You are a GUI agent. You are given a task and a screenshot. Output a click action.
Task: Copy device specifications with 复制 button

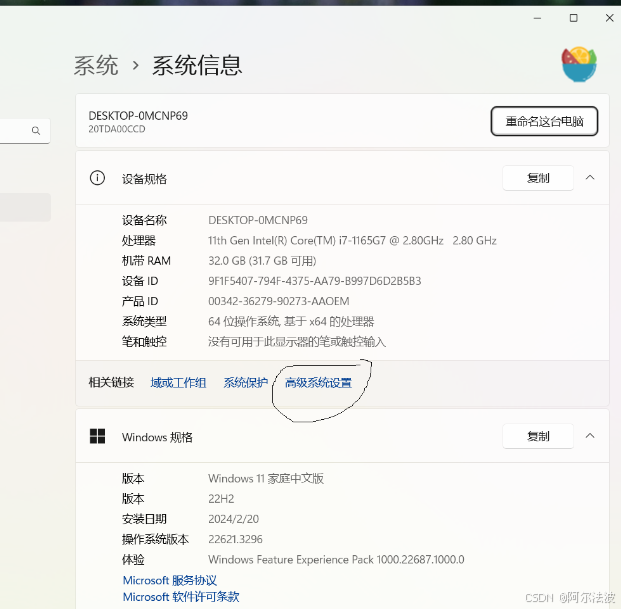click(x=538, y=178)
